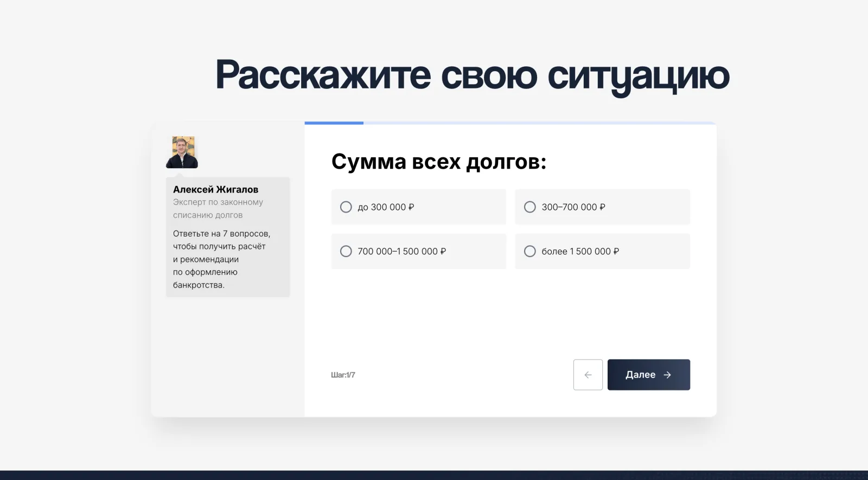Click Алексей Жигалов's avatar photo

[182, 152]
